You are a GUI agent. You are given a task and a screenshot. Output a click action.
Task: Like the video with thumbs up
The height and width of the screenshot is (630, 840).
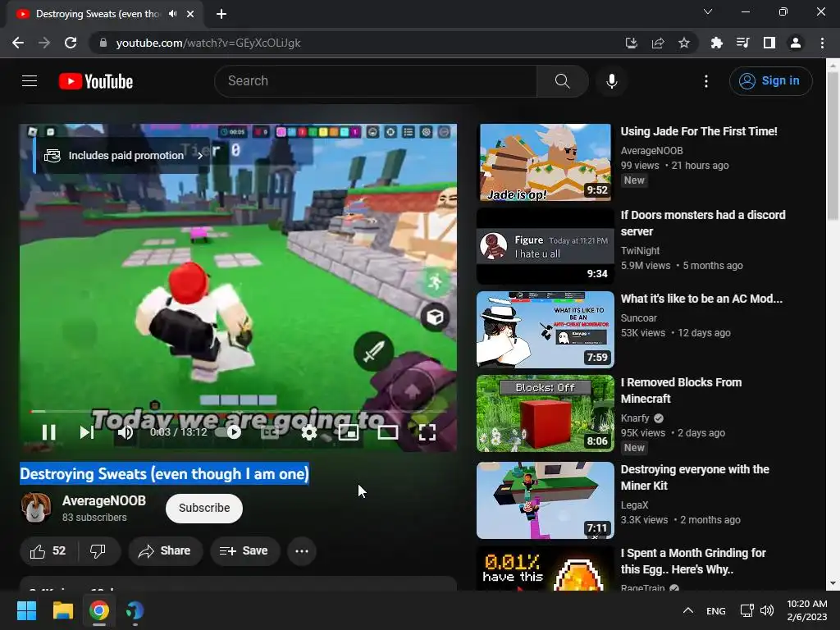[48, 550]
